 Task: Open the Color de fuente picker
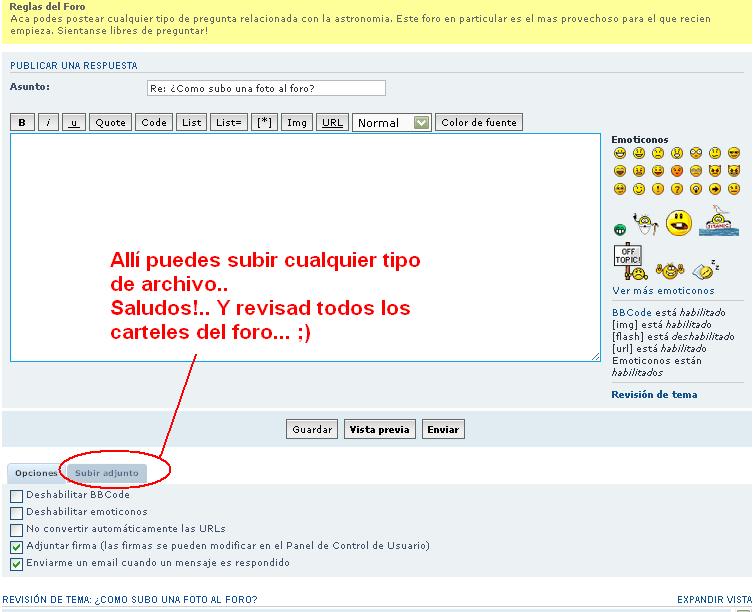[x=479, y=122]
